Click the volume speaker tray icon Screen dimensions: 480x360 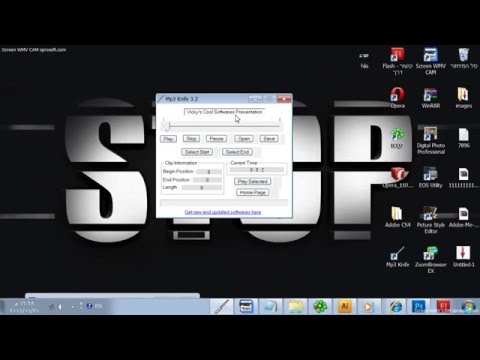click(60, 306)
